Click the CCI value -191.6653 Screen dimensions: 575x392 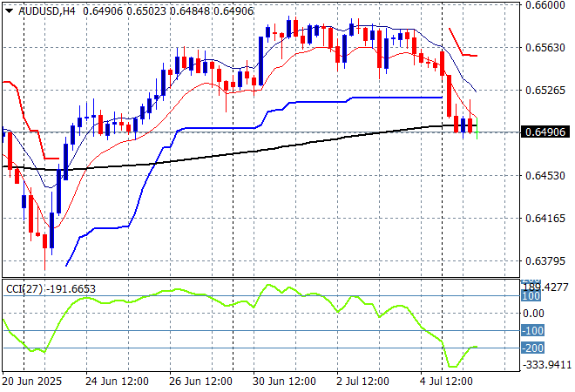point(71,289)
